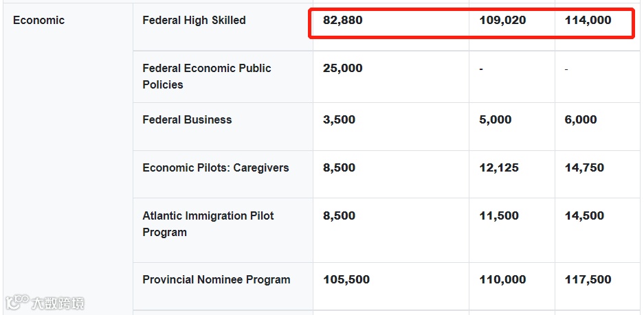Click Federal Economic Public Policies label
The height and width of the screenshot is (315, 644).
(206, 76)
